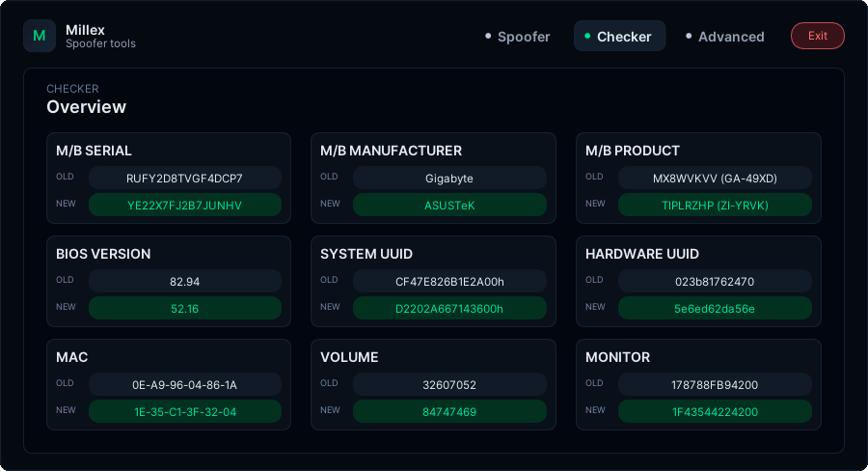868x471 pixels.
Task: Switch to the Spoofer tab
Action: [518, 37]
